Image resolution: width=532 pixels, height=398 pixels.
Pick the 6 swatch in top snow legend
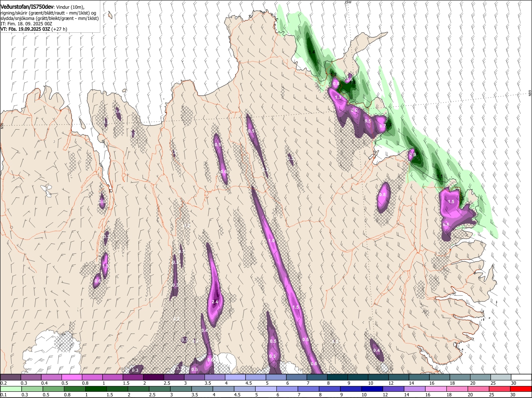click(x=296, y=377)
